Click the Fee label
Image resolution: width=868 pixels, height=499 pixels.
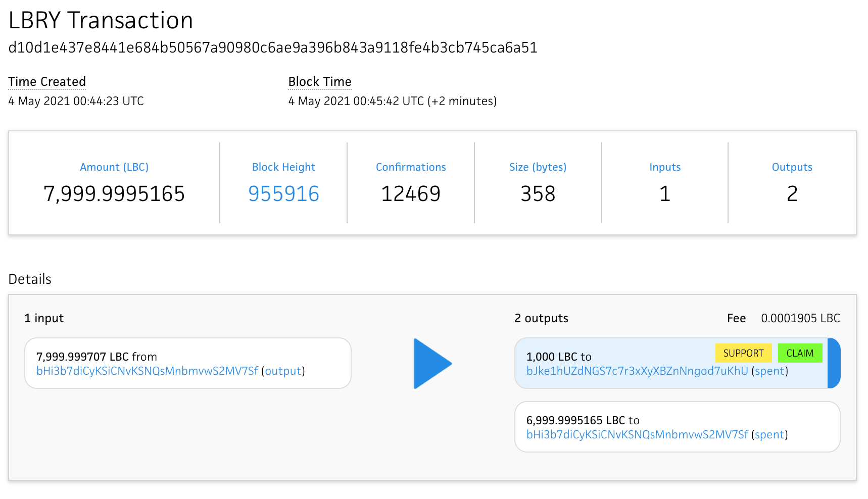736,318
